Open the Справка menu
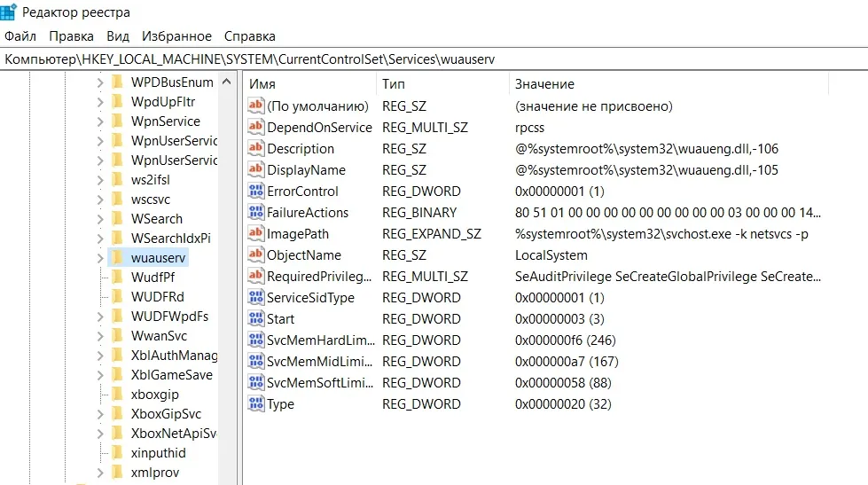The image size is (868, 485). (250, 36)
